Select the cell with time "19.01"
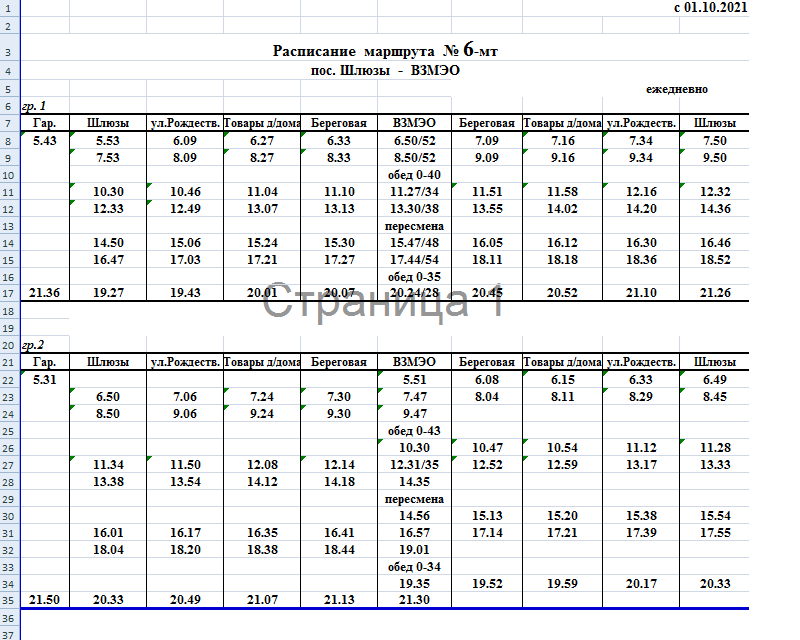 pyautogui.click(x=414, y=549)
